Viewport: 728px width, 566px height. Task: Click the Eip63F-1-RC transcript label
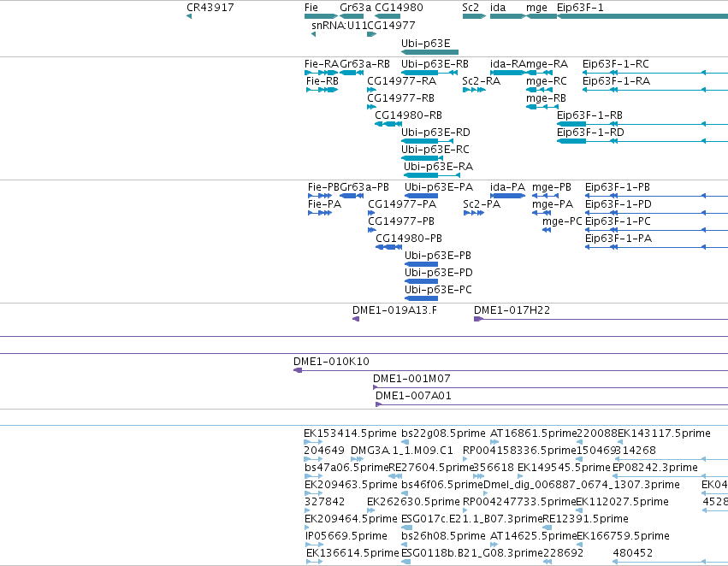pyautogui.click(x=616, y=63)
